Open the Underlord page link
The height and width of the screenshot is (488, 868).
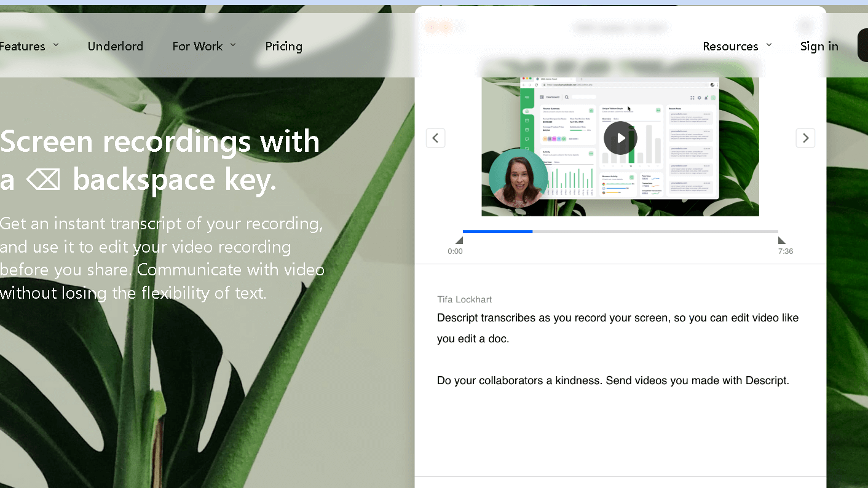[116, 46]
